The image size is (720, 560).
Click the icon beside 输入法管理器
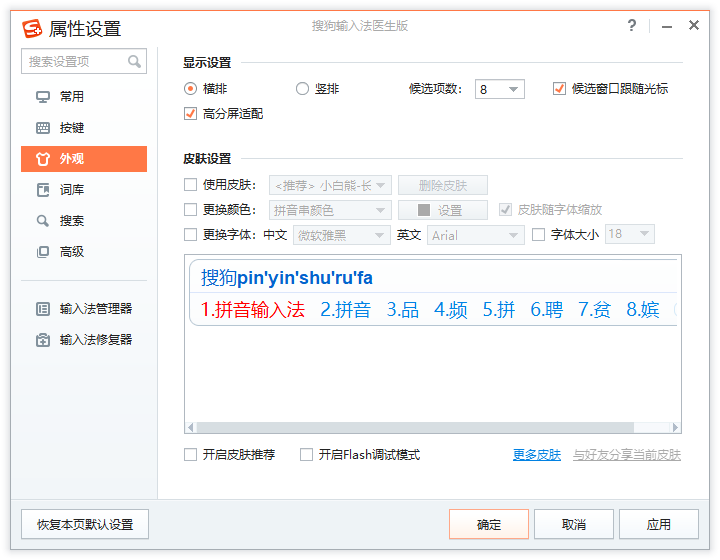pos(43,309)
